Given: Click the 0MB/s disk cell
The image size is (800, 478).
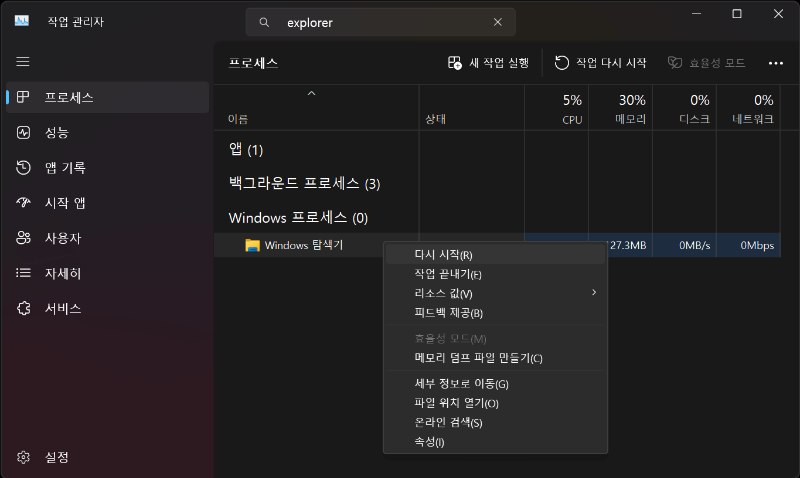Looking at the screenshot, I should tap(685, 245).
